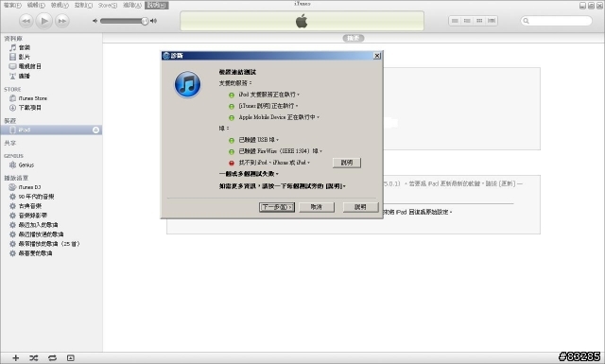Open the Store(S) menu
605x364 pixels.
(x=108, y=5)
